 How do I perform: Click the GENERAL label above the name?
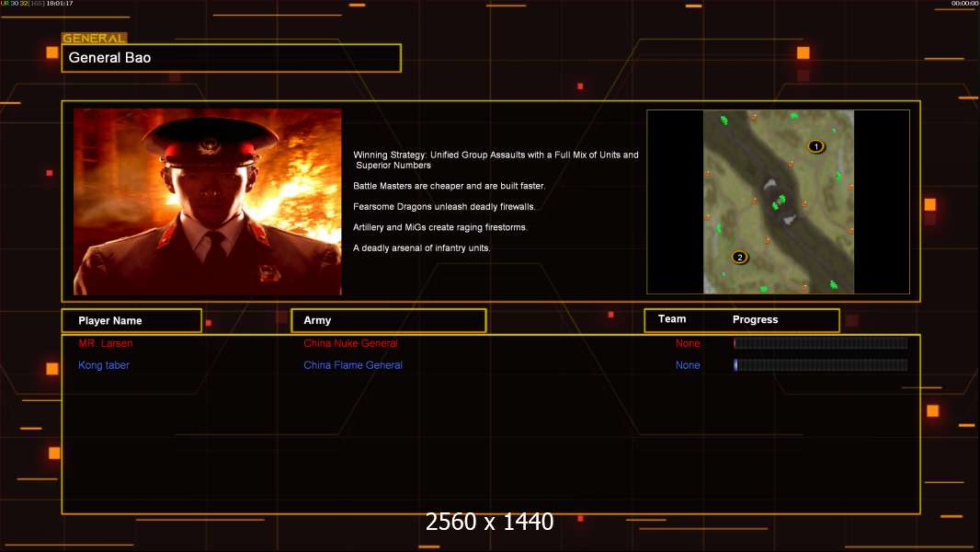point(94,38)
